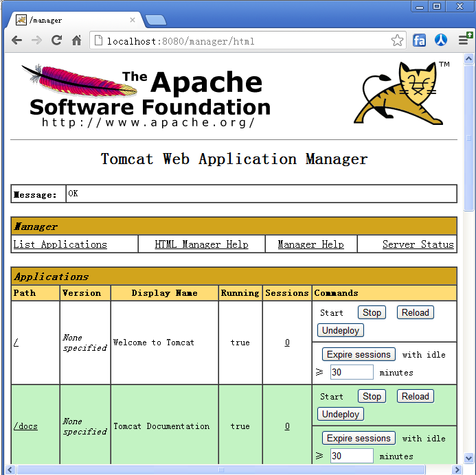Go back with the browser back arrow
Image resolution: width=476 pixels, height=475 pixels.
(16, 40)
